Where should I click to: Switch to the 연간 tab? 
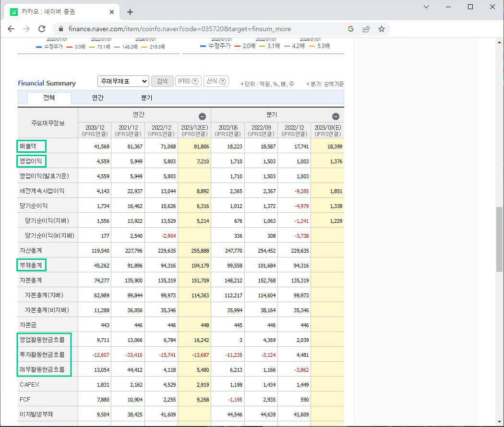click(x=98, y=98)
